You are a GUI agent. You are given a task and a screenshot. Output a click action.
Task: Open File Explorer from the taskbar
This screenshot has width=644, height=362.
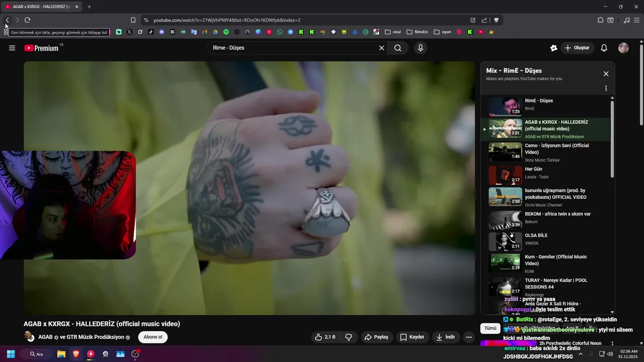(x=61, y=354)
